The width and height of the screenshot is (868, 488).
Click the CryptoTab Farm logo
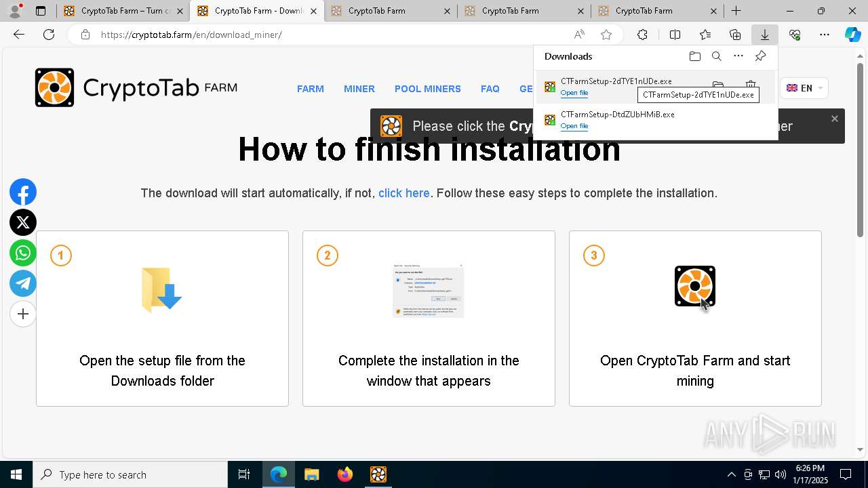pyautogui.click(x=136, y=87)
